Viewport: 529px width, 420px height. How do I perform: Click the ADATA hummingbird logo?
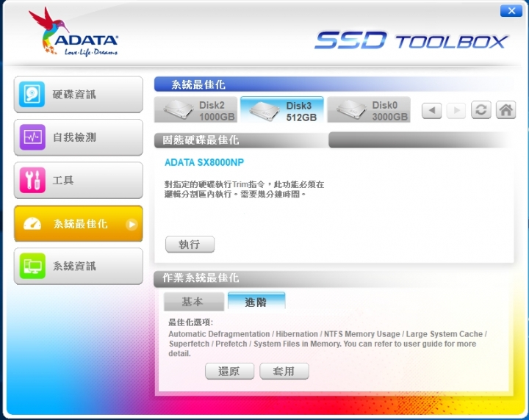tap(73, 32)
